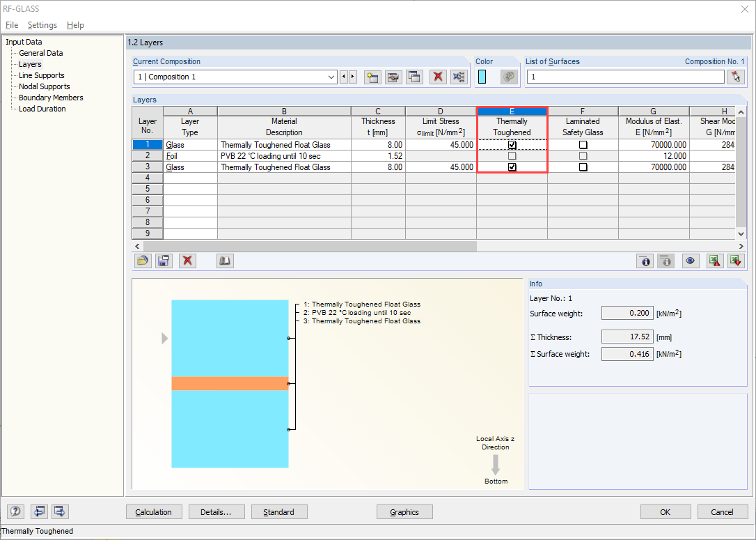The height and width of the screenshot is (540, 756).
Task: Delete current composition red X icon
Action: [438, 77]
